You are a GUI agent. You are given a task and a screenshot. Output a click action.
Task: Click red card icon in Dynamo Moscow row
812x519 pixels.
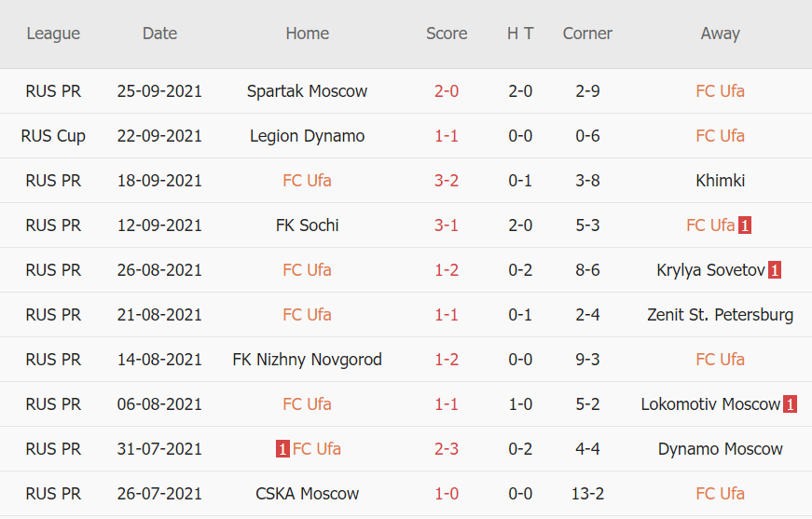282,449
